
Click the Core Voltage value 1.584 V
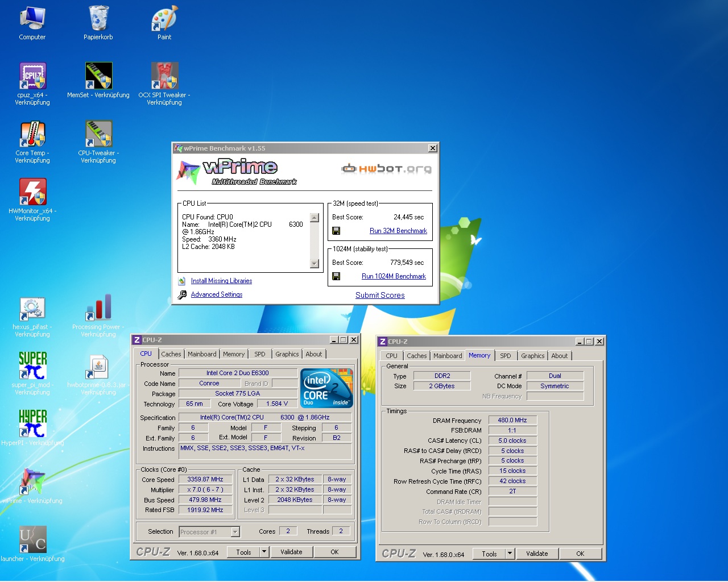click(277, 404)
